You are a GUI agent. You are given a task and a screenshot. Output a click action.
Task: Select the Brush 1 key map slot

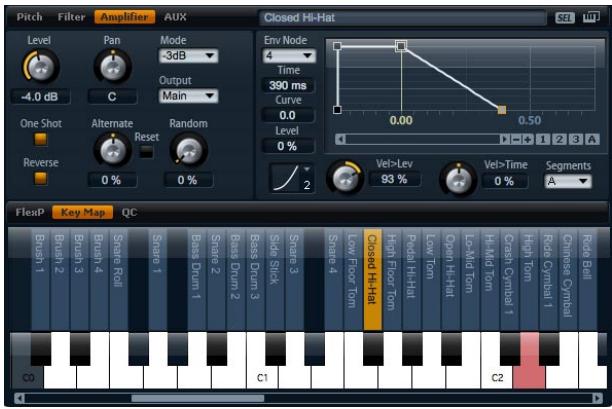(x=40, y=279)
